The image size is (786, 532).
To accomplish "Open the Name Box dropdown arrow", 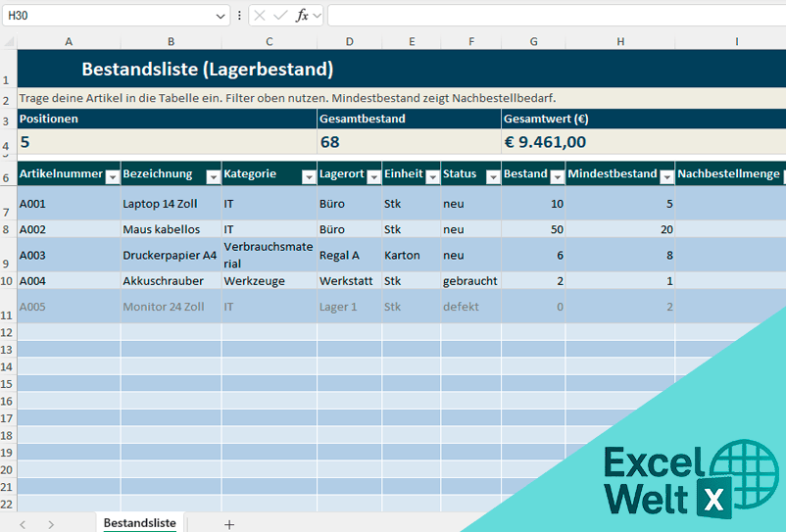I will [x=221, y=16].
